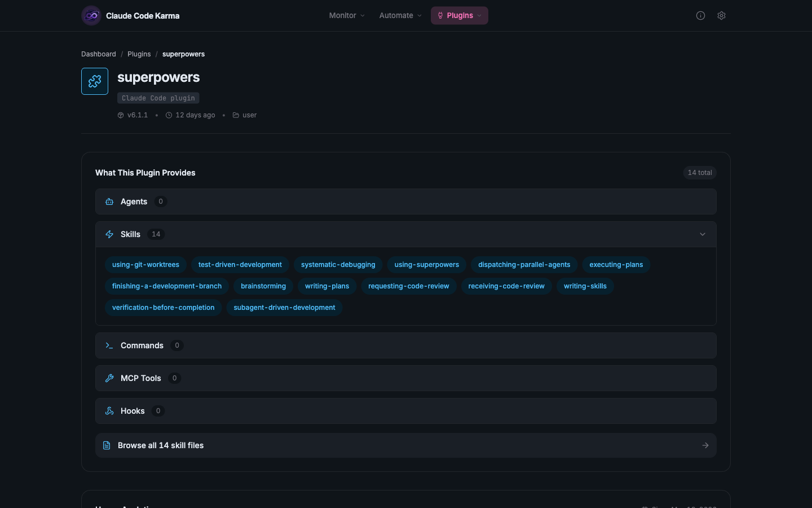The width and height of the screenshot is (812, 508).
Task: Click the superpowers breadcrumb item
Action: (x=183, y=54)
